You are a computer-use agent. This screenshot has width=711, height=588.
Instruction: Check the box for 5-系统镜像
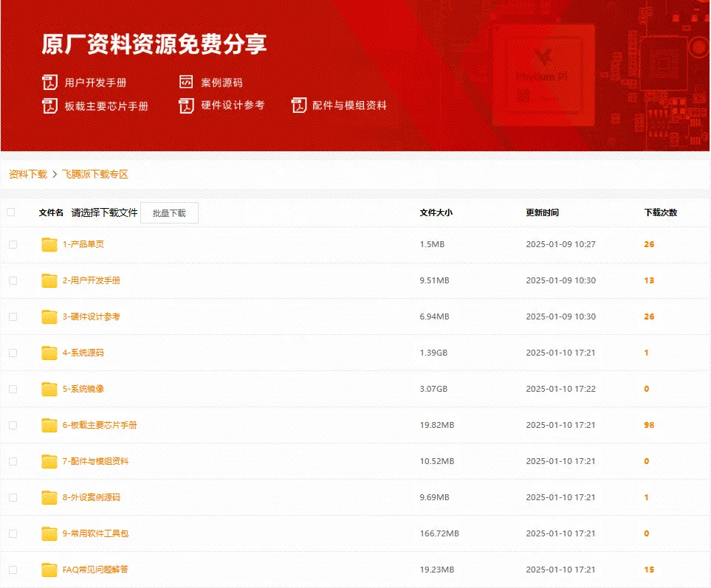(x=13, y=389)
